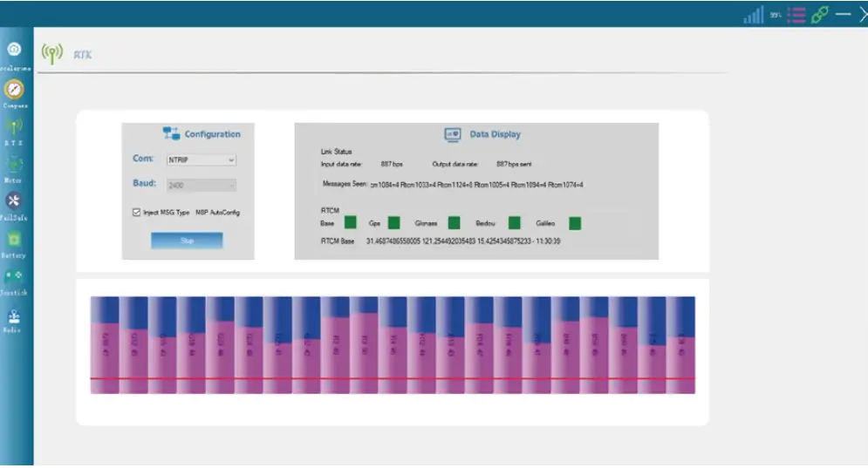868x468 pixels.
Task: Click the Configuration heading text
Action: (213, 134)
